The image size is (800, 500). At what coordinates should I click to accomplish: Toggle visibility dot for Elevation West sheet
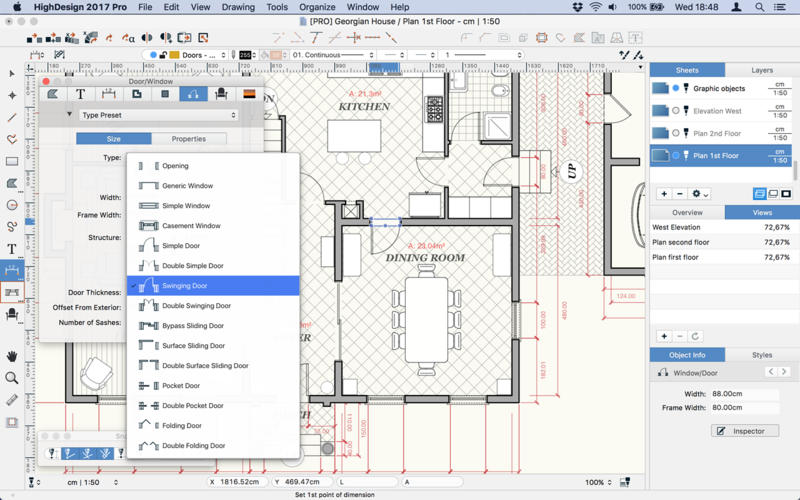coord(676,111)
